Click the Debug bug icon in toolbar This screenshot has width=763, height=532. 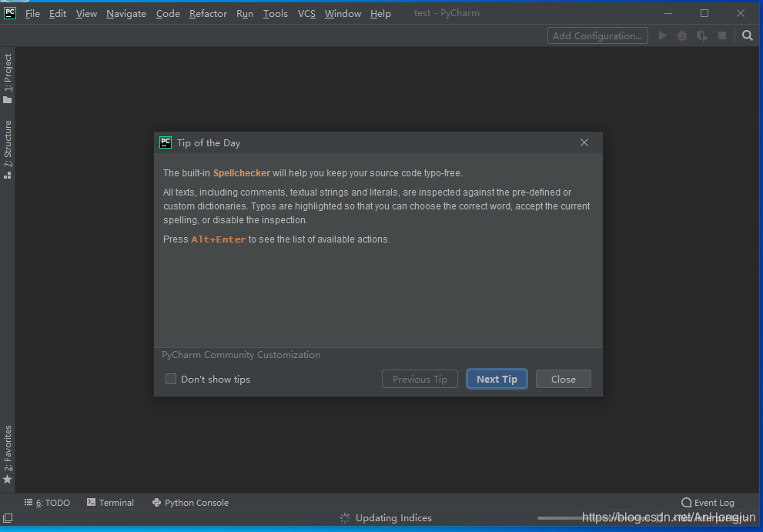(682, 35)
